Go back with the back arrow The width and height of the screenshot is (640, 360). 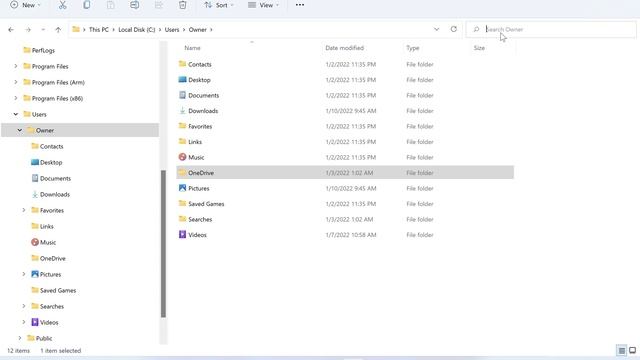click(11, 29)
